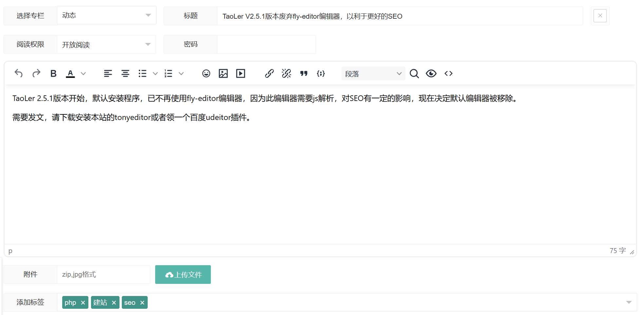Click the 密码 password input field

[x=266, y=44]
